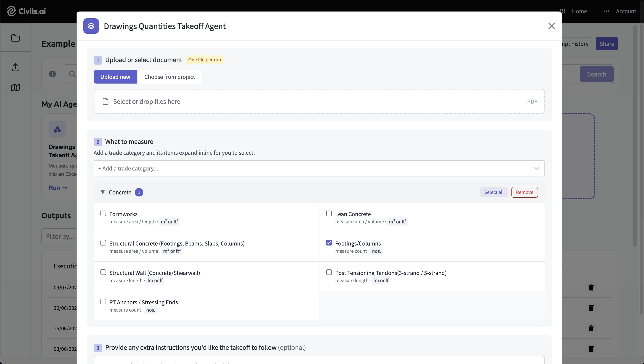Click the 'Upload or select document' heading
Viewport: 644px width, 364px height.
click(x=144, y=60)
